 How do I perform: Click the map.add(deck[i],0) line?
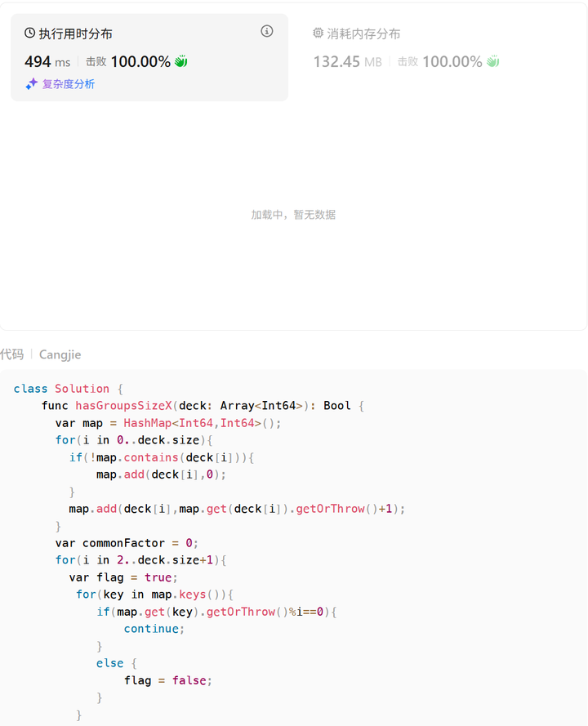(x=161, y=474)
